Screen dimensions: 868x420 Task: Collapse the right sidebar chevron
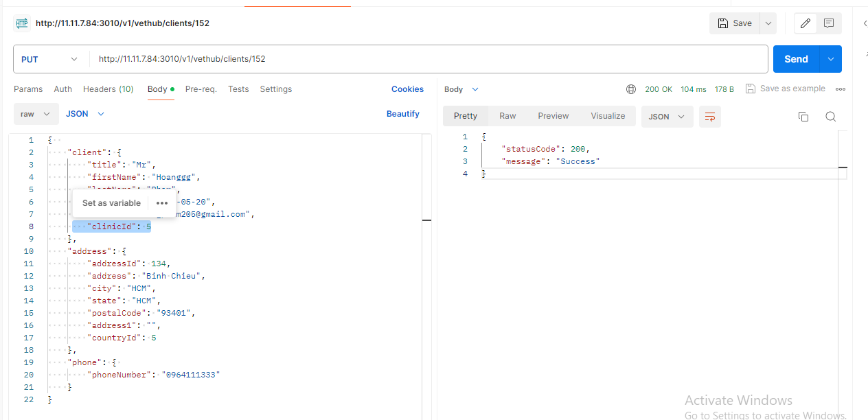click(x=865, y=23)
